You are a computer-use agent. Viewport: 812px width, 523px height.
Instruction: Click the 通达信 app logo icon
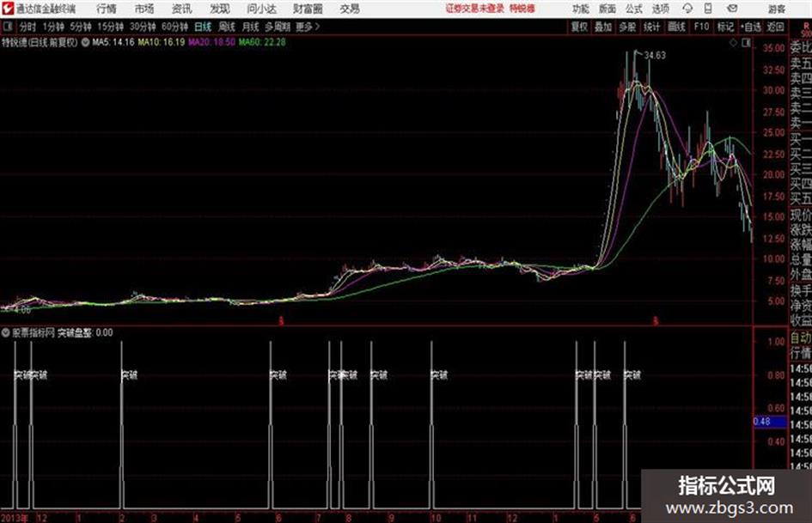(8, 9)
